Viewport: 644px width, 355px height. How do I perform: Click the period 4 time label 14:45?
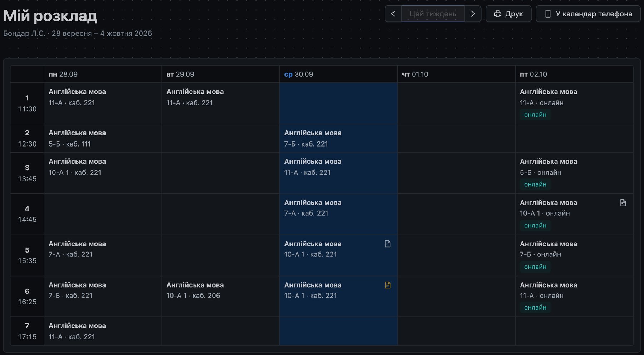27,220
